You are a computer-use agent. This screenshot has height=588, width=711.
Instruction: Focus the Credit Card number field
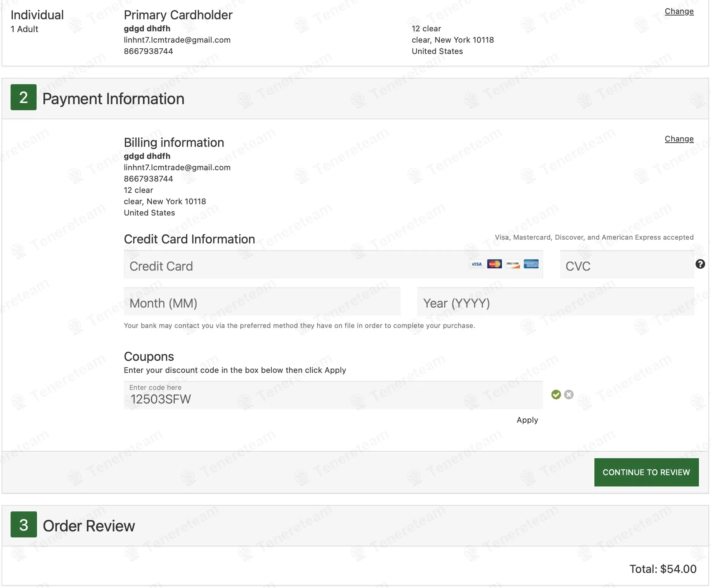pyautogui.click(x=294, y=266)
